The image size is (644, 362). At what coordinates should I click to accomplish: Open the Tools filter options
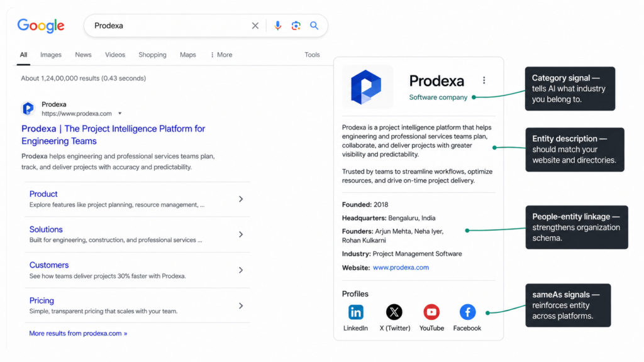tap(312, 55)
